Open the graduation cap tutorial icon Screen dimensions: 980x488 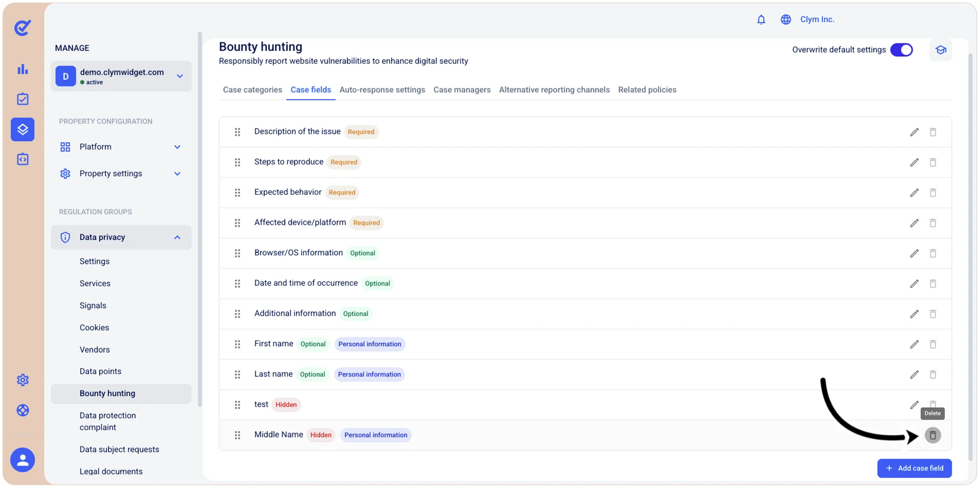(941, 50)
